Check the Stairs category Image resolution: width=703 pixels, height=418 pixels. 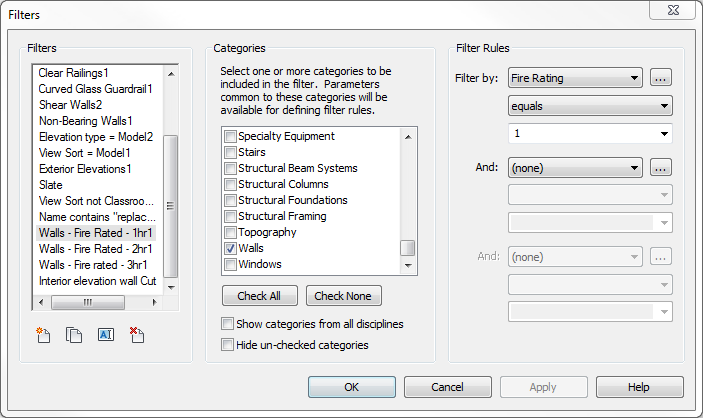[231, 152]
